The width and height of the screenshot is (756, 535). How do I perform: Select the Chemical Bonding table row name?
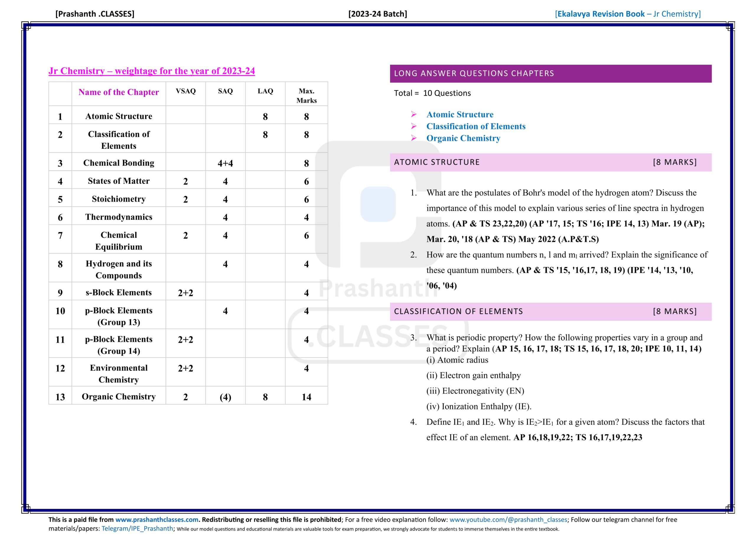pyautogui.click(x=118, y=163)
